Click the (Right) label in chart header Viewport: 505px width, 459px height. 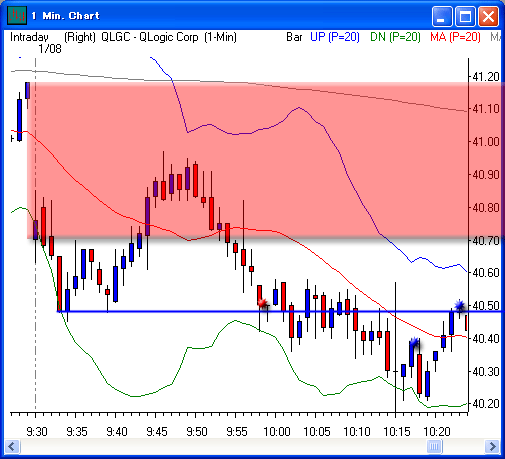tap(80, 37)
